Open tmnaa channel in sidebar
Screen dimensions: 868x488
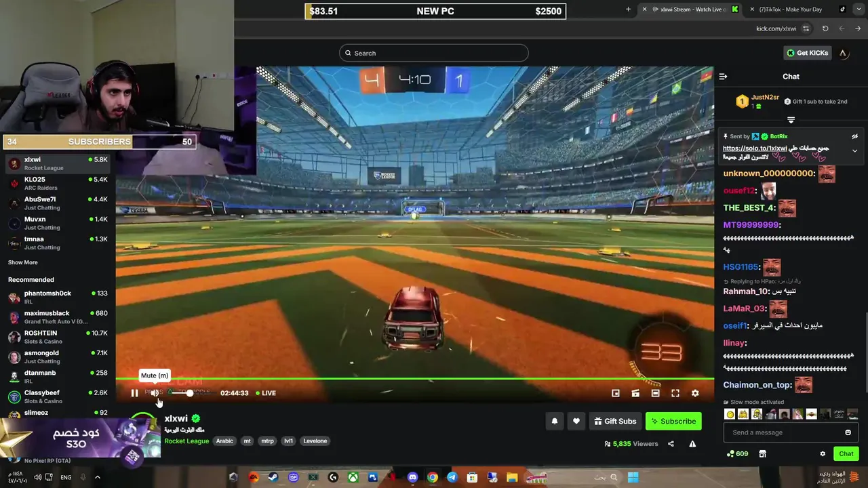pos(58,243)
